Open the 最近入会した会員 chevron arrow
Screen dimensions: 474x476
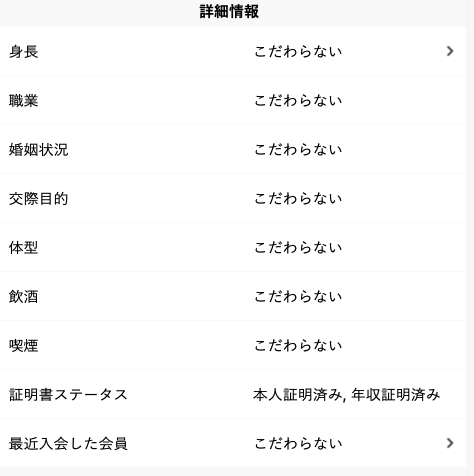pos(450,443)
